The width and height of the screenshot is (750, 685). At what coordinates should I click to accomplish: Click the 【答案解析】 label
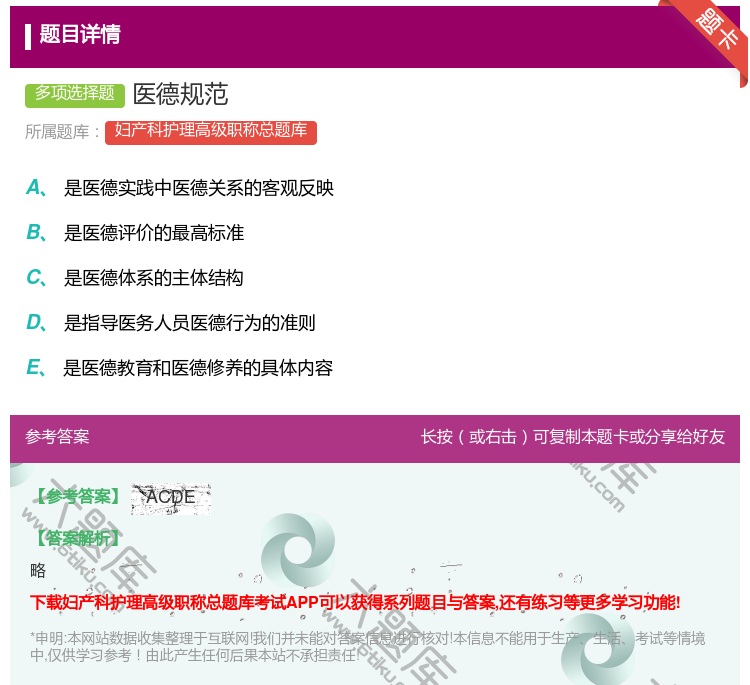coord(78,539)
